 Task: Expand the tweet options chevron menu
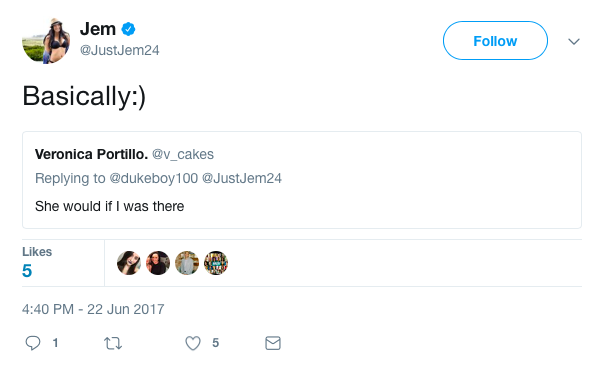tap(574, 41)
